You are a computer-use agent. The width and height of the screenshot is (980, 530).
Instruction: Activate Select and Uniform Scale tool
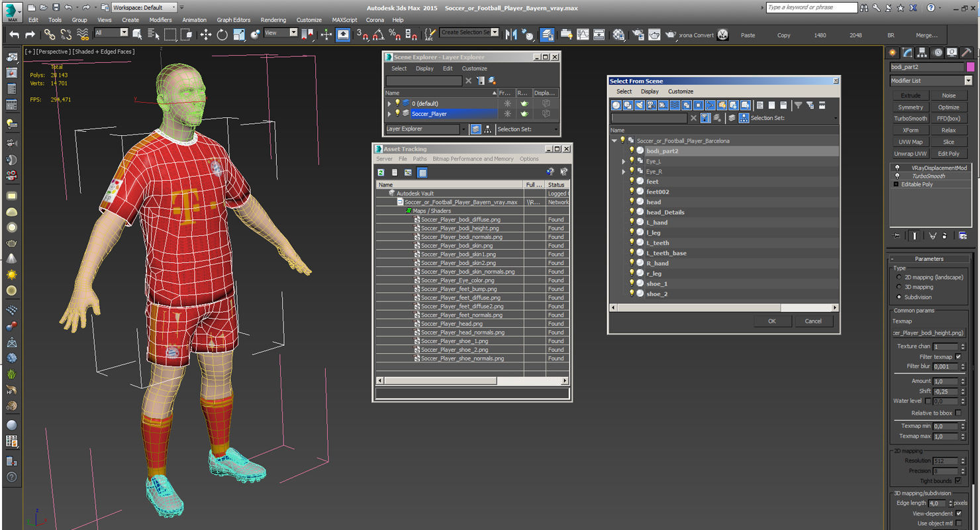pos(238,34)
